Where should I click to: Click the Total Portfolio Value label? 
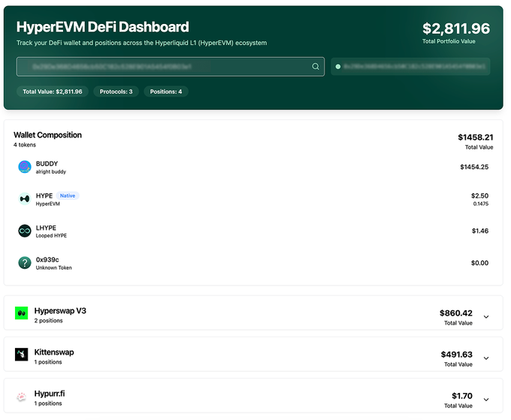click(449, 41)
